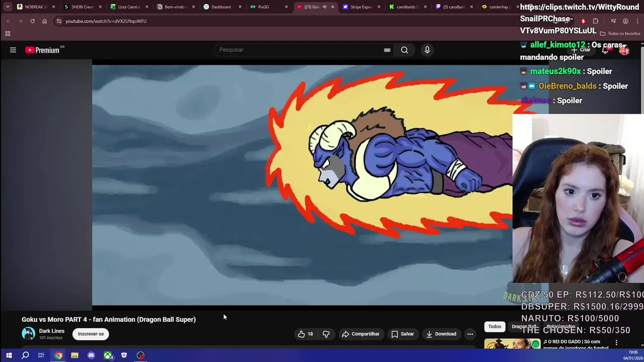The height and width of the screenshot is (362, 644).
Task: Select the Todos filter chip
Action: (495, 327)
